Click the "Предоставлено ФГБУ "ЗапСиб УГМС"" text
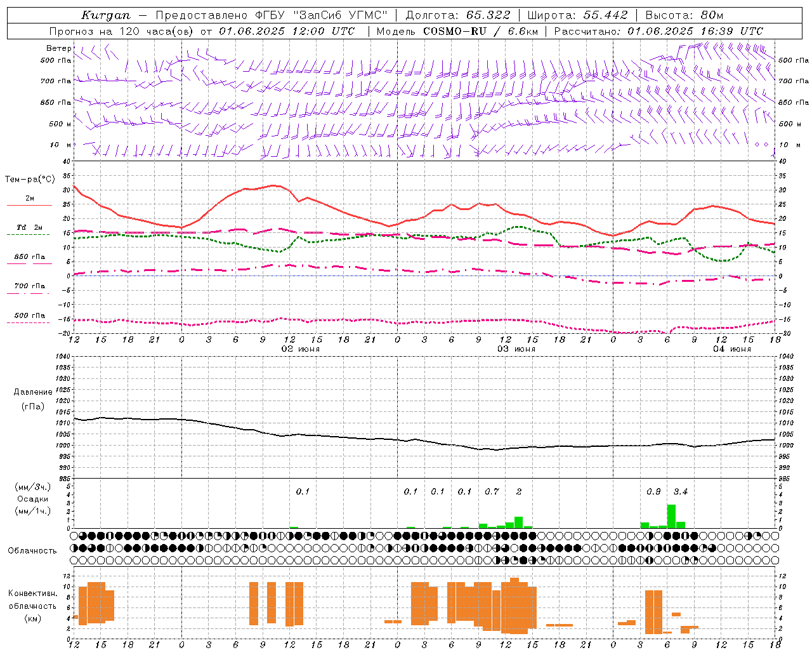 272,15
